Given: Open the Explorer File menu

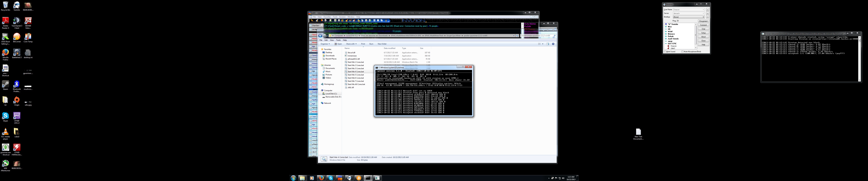Looking at the screenshot, I should click(x=321, y=40).
